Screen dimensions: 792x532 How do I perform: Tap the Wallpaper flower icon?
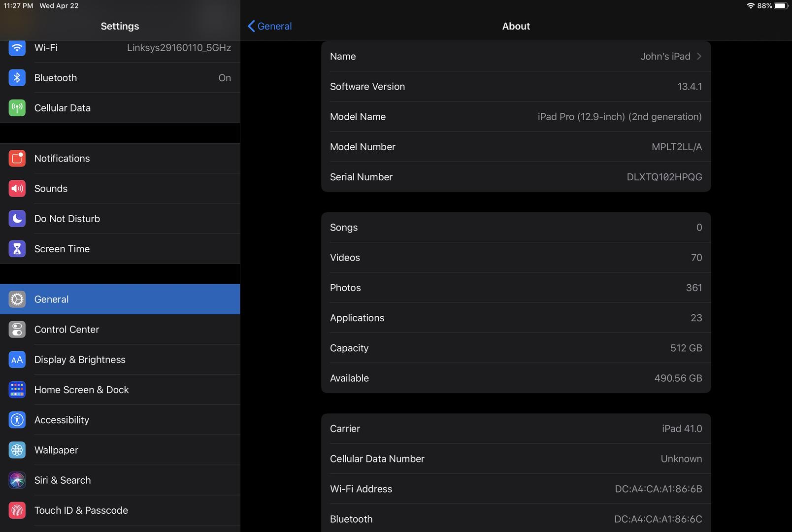(x=17, y=450)
